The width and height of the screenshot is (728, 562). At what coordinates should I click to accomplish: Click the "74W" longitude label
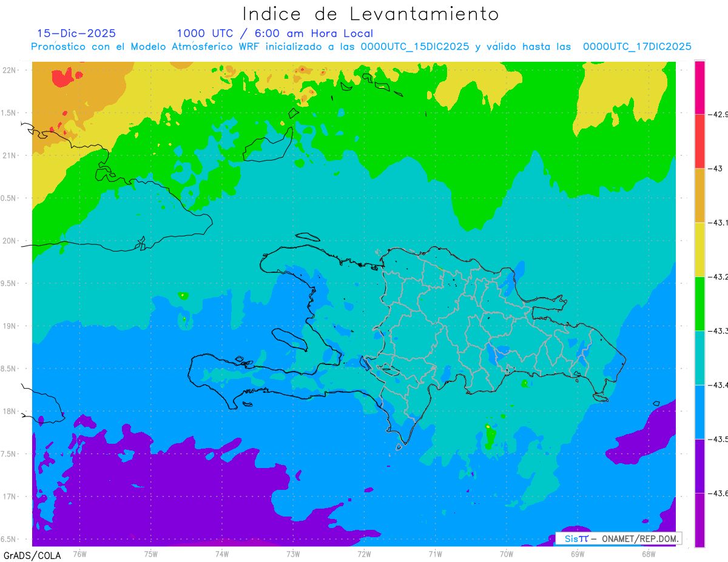click(222, 554)
